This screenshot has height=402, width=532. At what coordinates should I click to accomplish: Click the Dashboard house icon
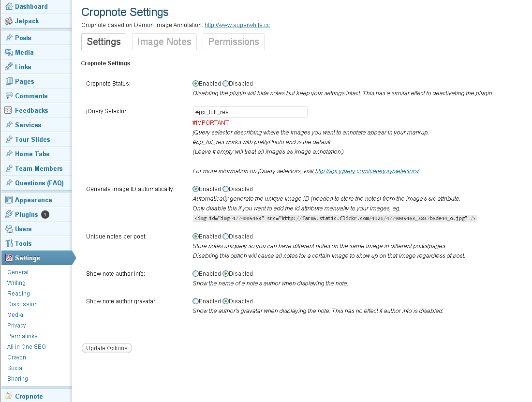[9, 7]
